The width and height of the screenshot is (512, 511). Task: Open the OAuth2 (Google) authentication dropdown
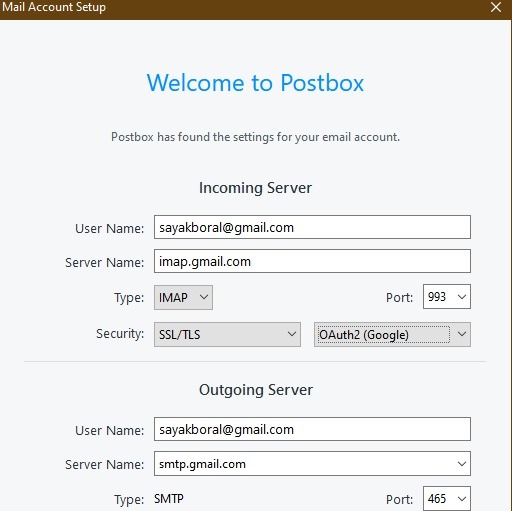(x=392, y=334)
